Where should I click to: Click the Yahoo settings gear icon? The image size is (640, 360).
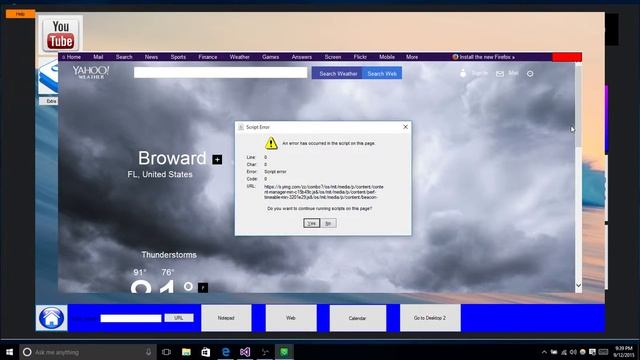[x=530, y=74]
